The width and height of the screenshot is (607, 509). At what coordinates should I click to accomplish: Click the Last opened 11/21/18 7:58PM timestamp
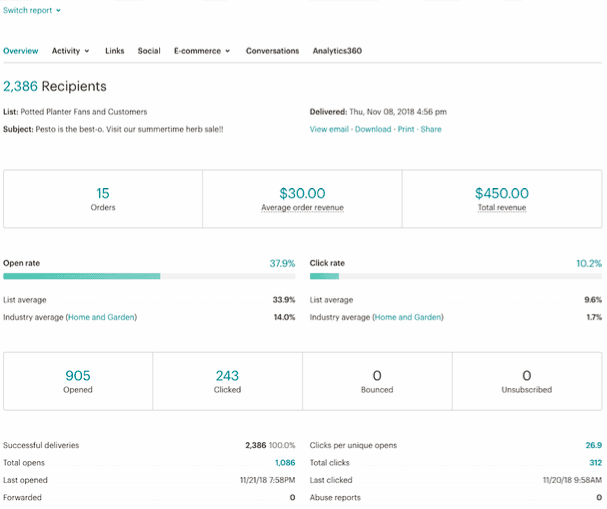click(x=267, y=480)
